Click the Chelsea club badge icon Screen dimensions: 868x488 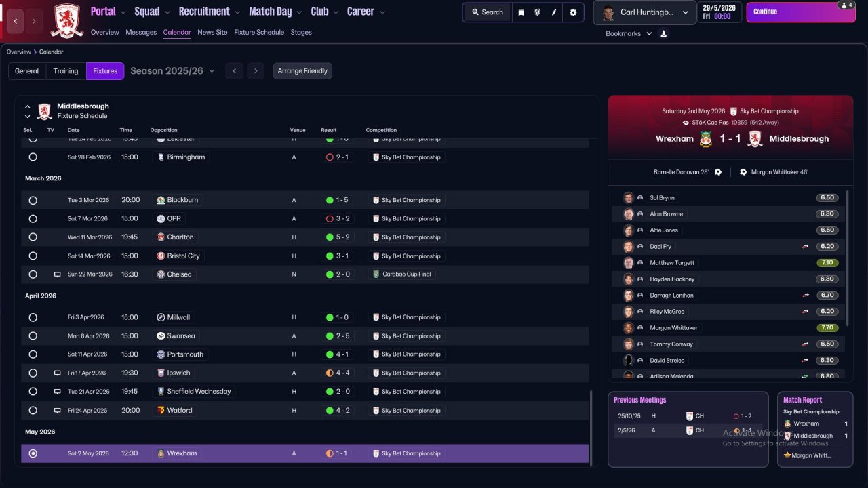(161, 274)
